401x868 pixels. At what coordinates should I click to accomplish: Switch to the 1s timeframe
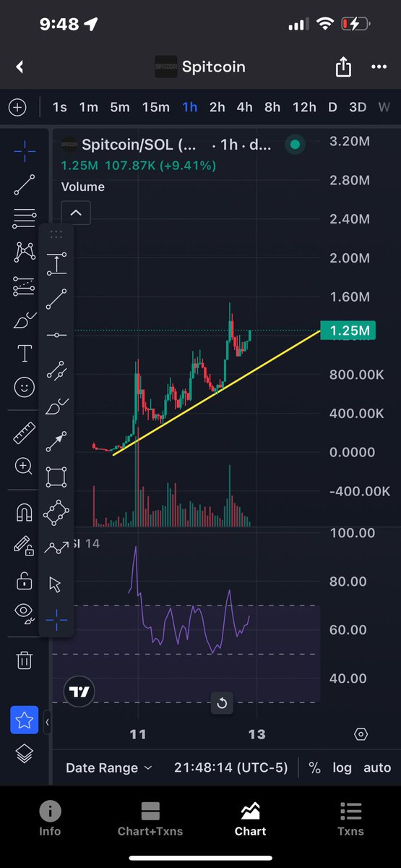point(59,107)
